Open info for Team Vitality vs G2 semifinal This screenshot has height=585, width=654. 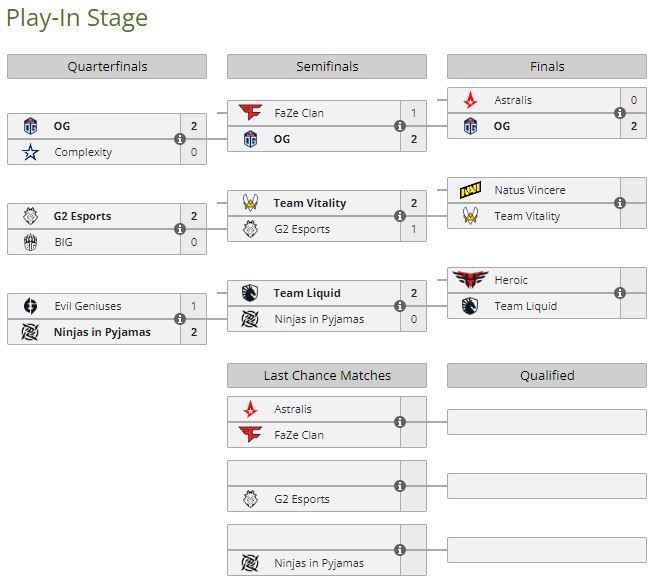click(x=400, y=216)
